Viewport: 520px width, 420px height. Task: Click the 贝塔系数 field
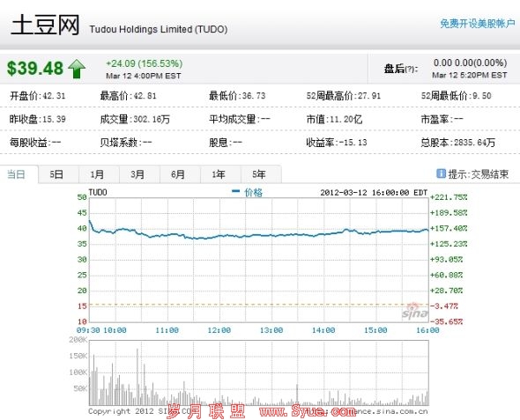pyautogui.click(x=126, y=143)
